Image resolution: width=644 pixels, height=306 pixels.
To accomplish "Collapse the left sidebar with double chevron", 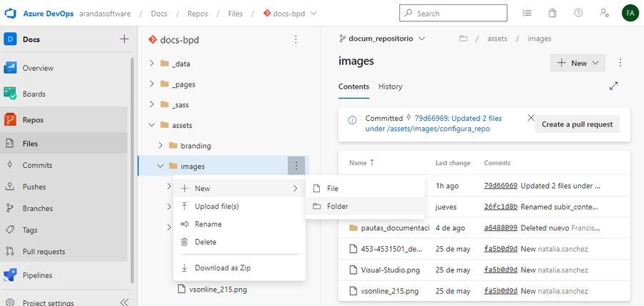I will tap(124, 302).
